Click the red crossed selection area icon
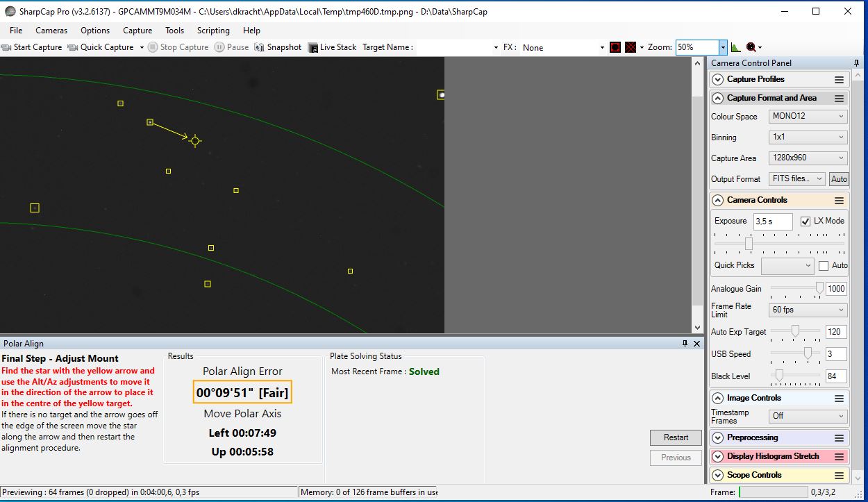868x502 pixels. tap(630, 47)
